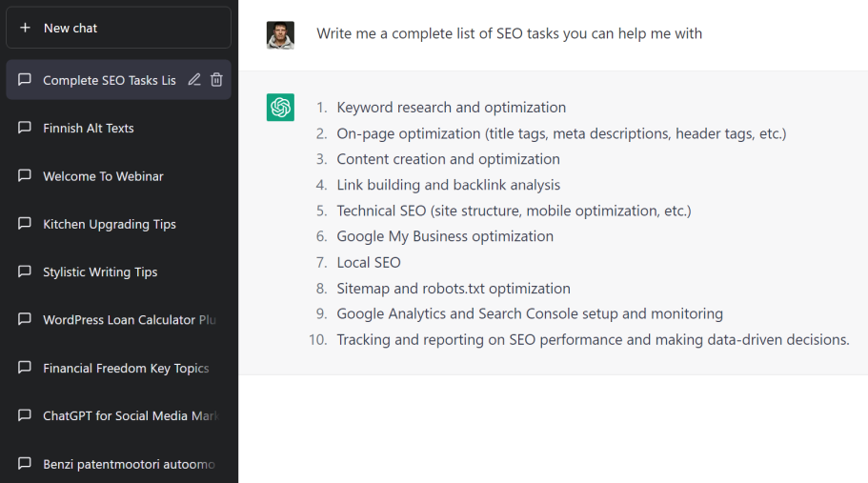868x483 pixels.
Task: Click the user profile avatar photo
Action: coord(280,35)
